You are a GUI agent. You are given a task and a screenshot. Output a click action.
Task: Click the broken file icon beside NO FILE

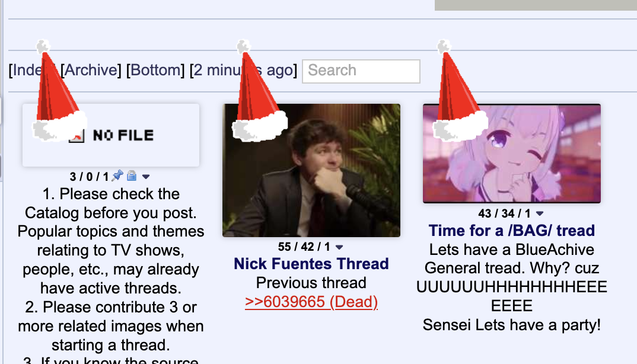77,135
